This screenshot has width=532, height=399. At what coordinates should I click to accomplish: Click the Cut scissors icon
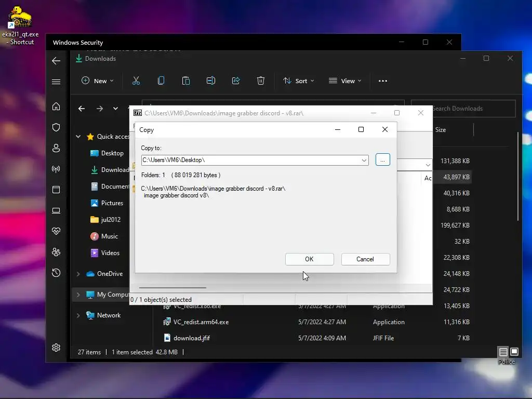pyautogui.click(x=136, y=81)
